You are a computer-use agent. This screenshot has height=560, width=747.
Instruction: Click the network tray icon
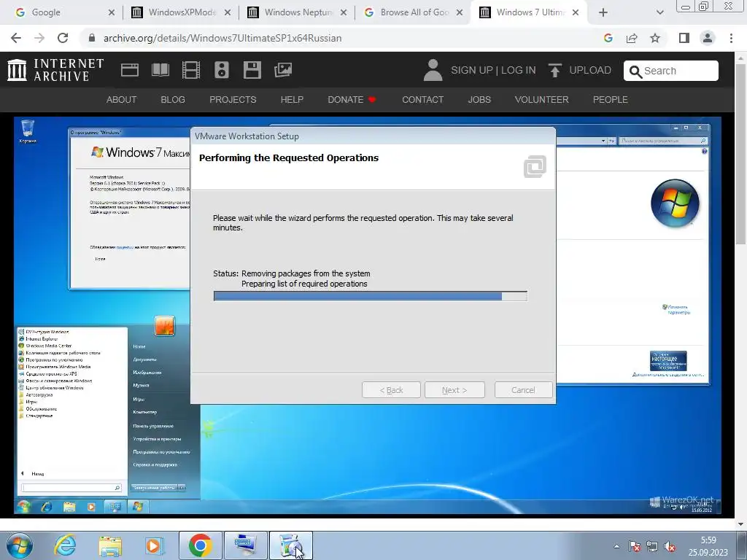point(652,546)
